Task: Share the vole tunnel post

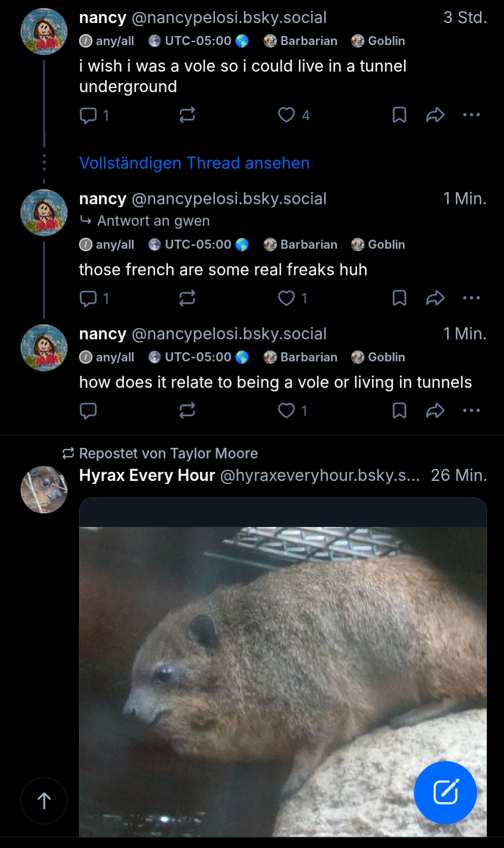Action: (435, 115)
